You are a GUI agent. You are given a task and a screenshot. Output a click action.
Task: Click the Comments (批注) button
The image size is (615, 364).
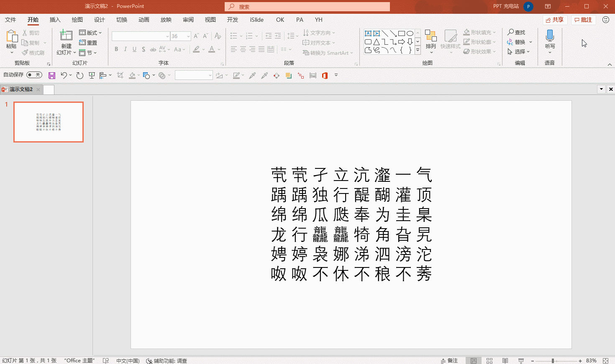click(x=583, y=20)
